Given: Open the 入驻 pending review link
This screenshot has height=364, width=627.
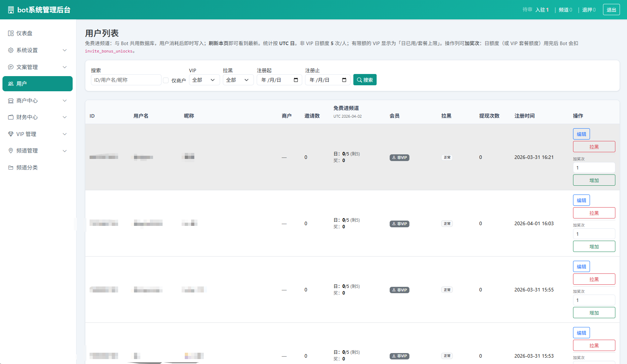Looking at the screenshot, I should tap(542, 10).
